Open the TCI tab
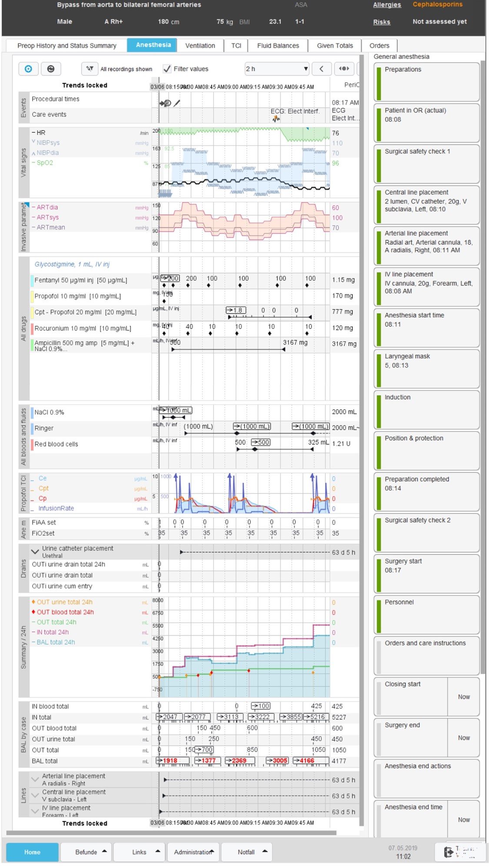This screenshot has width=489, height=868. coord(236,46)
